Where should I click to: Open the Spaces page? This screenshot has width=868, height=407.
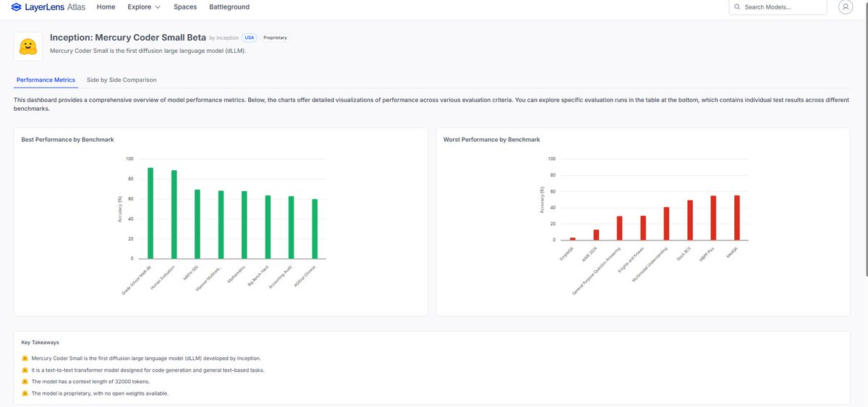click(185, 7)
